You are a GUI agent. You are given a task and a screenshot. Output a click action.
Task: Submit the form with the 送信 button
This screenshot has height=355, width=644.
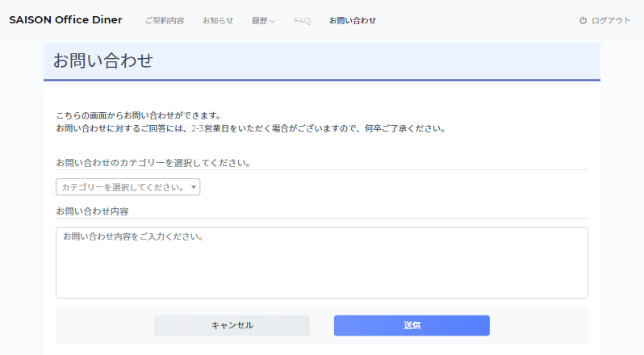pyautogui.click(x=412, y=325)
